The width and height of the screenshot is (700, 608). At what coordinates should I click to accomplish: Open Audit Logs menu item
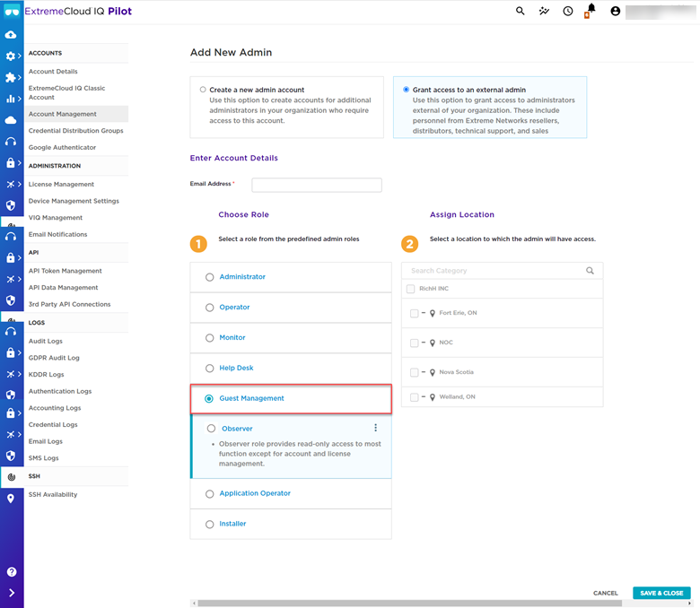46,342
